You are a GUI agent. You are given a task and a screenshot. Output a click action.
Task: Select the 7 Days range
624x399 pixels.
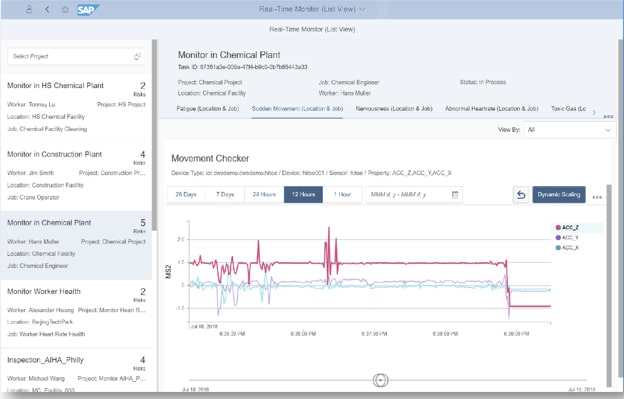pyautogui.click(x=225, y=195)
